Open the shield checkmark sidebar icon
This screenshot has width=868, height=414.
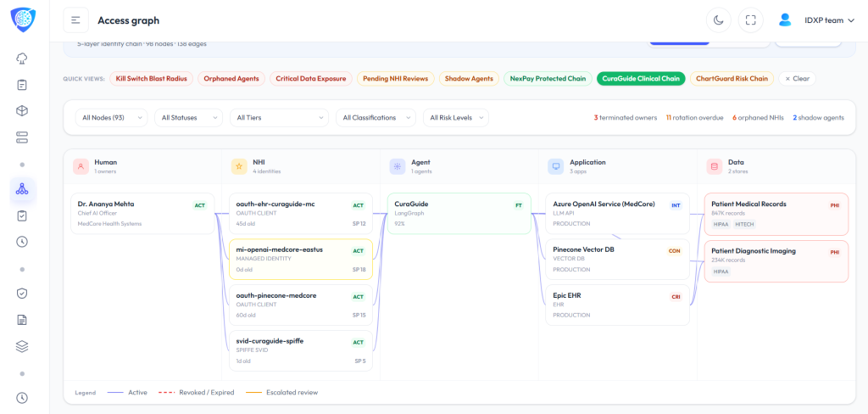22,294
